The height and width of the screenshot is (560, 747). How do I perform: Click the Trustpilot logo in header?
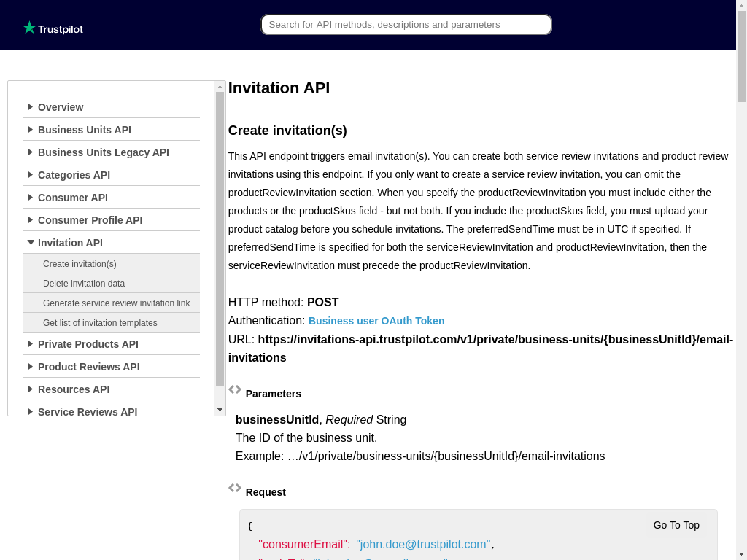[53, 28]
